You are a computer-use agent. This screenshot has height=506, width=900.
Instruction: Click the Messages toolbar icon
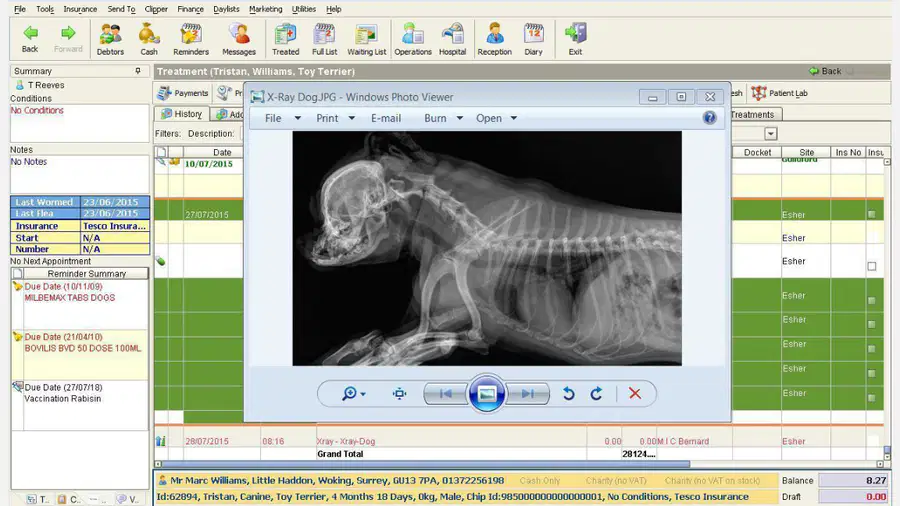[239, 39]
